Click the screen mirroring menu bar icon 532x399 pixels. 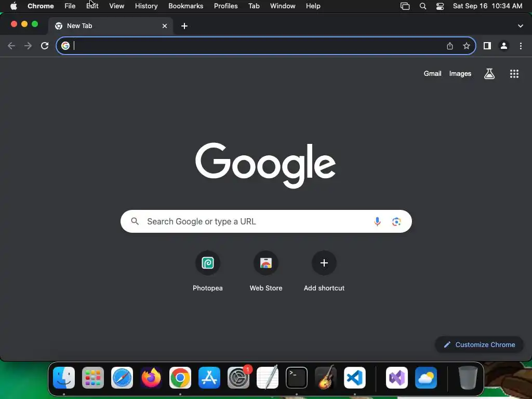pos(405,6)
